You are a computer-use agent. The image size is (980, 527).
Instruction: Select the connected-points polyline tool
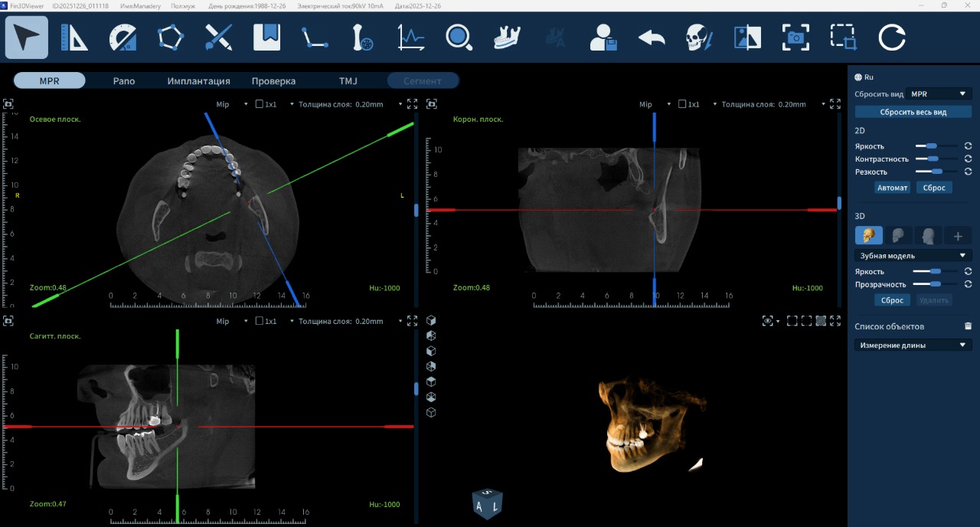click(x=315, y=38)
